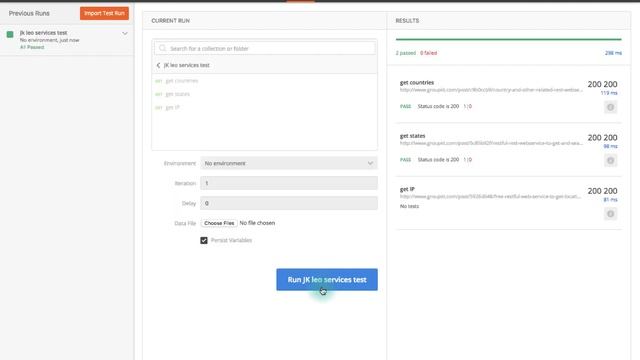
Task: Go back using the arrow beside JK leo services test
Action: tap(158, 65)
